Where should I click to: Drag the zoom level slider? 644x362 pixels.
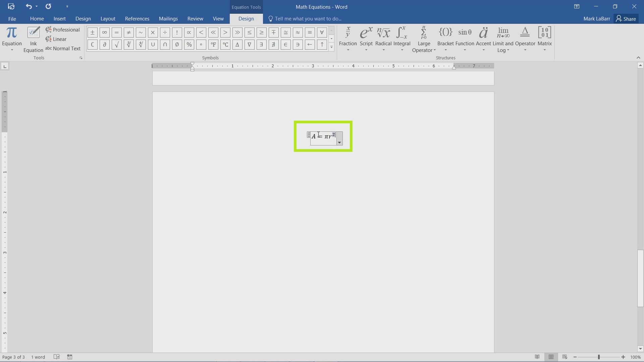[x=599, y=357]
